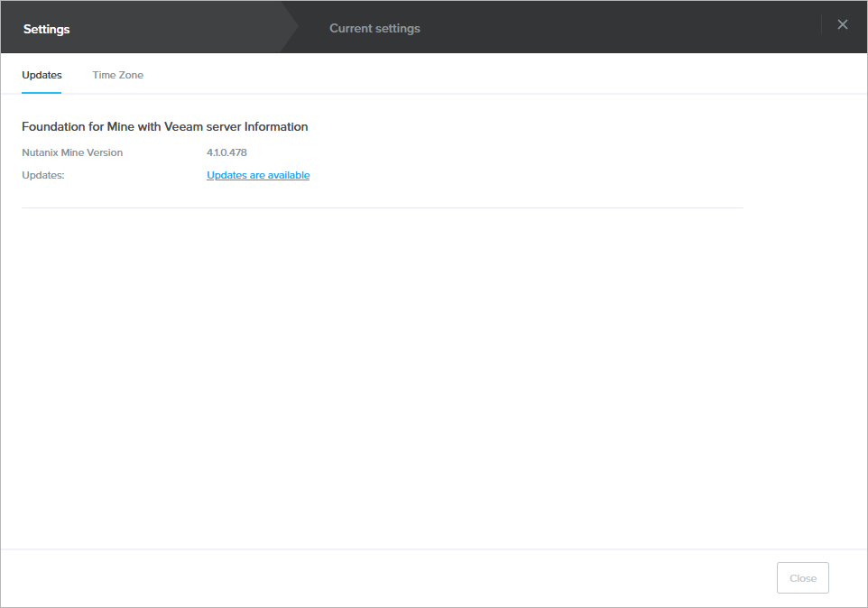Click the version number 4.1.0.478
Screen dimensions: 868x608
226,152
